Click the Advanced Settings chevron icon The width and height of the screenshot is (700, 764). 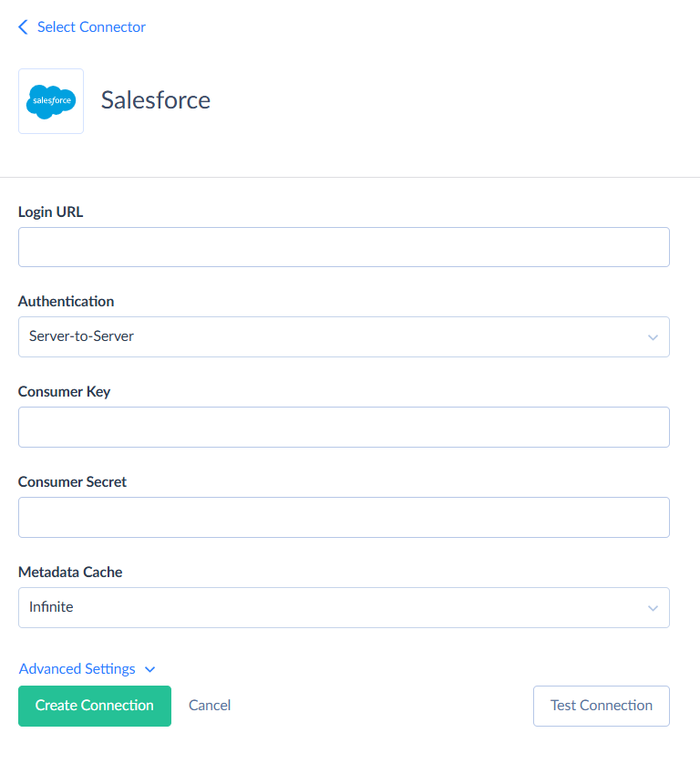[x=149, y=668]
